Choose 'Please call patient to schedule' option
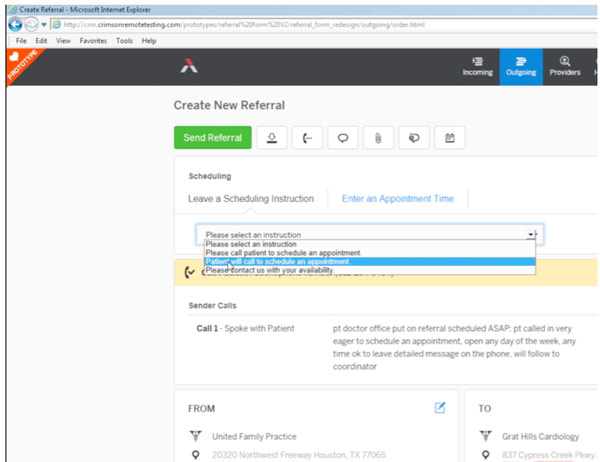The image size is (600, 462). click(x=283, y=253)
